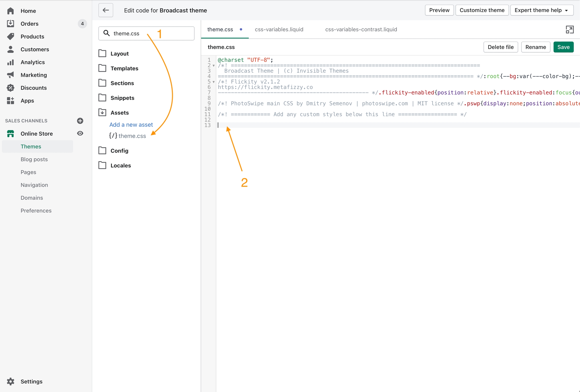Viewport: 580px width, 392px height.
Task: Click the Marketing megaphone icon
Action: pos(11,75)
